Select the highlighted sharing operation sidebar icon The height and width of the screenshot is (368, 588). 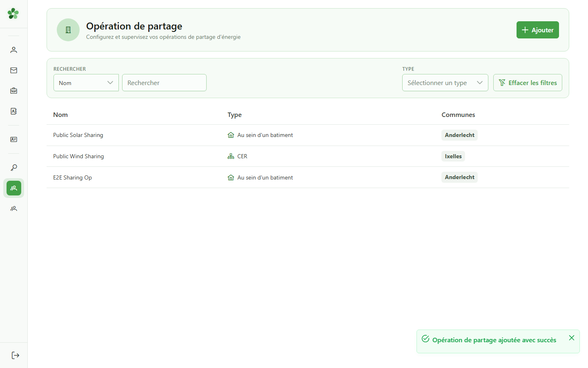tap(13, 188)
